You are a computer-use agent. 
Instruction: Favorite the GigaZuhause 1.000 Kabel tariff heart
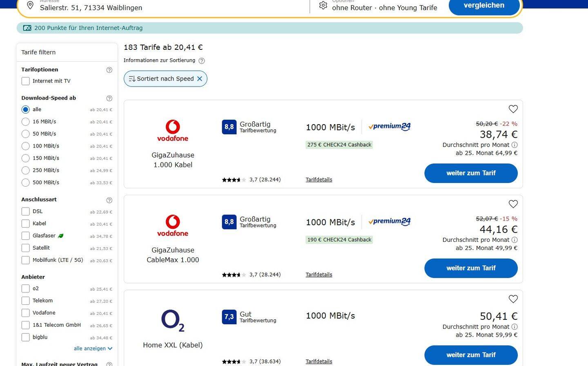click(x=513, y=109)
